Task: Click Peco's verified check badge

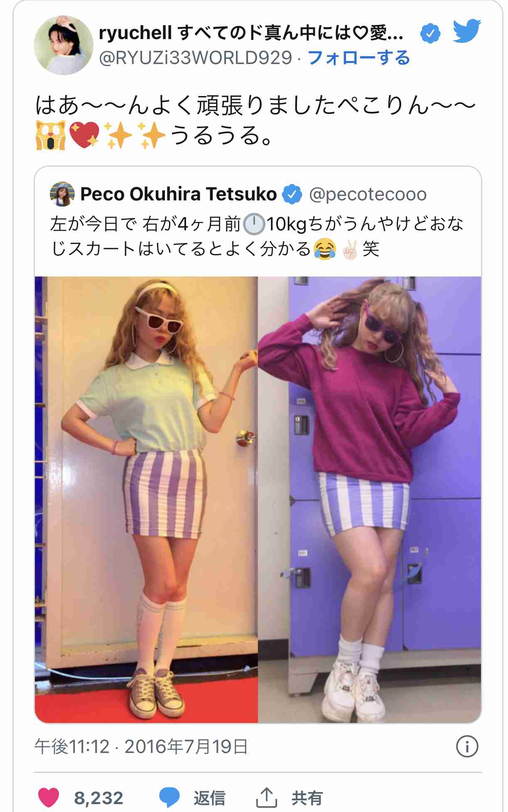Action: pyautogui.click(x=292, y=194)
